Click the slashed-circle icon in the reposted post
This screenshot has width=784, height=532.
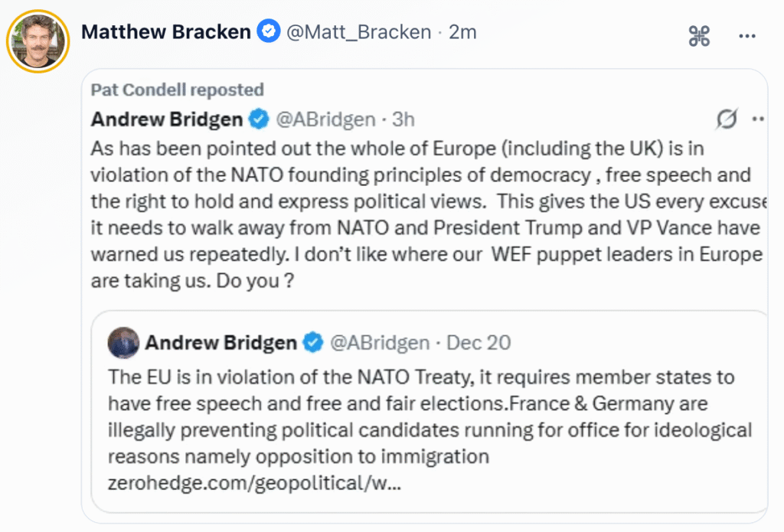click(x=727, y=119)
